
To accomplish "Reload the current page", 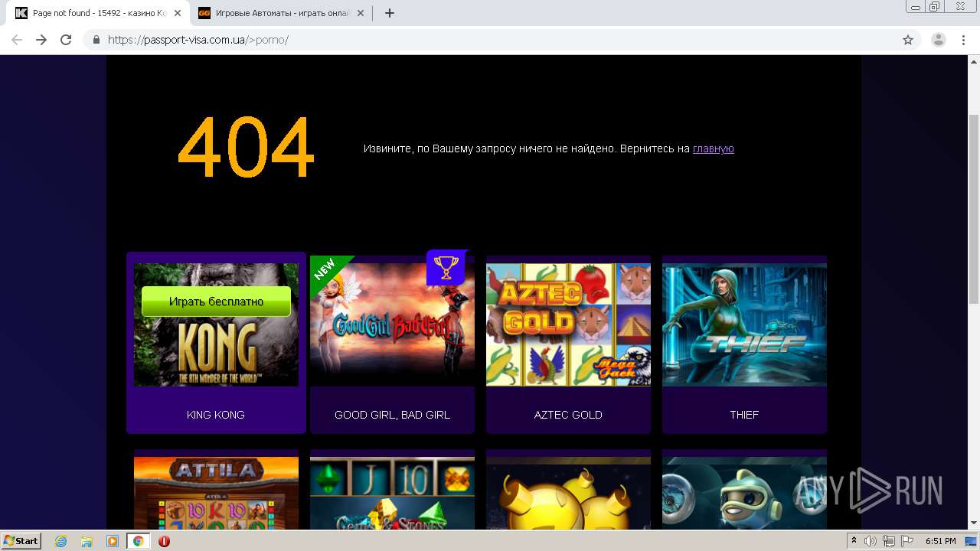I will pos(66,40).
